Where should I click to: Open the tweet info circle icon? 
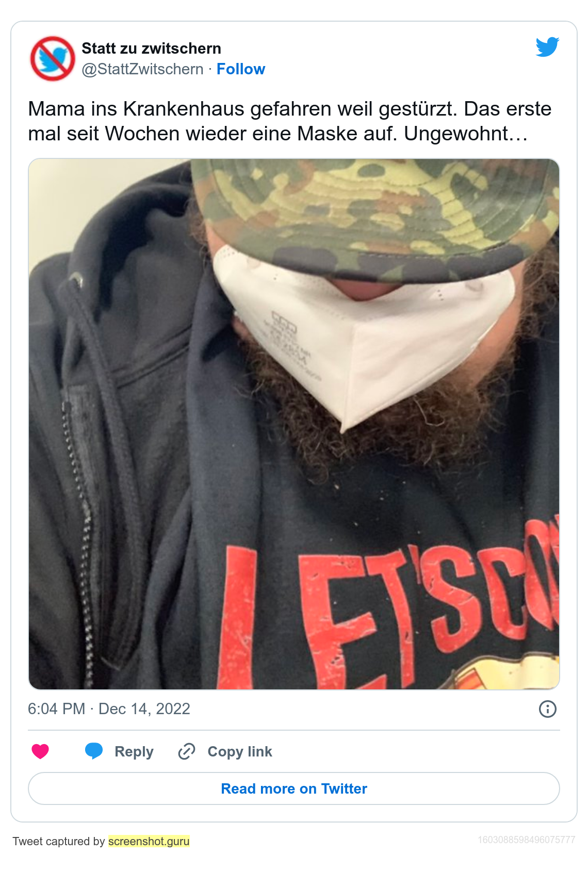click(547, 709)
